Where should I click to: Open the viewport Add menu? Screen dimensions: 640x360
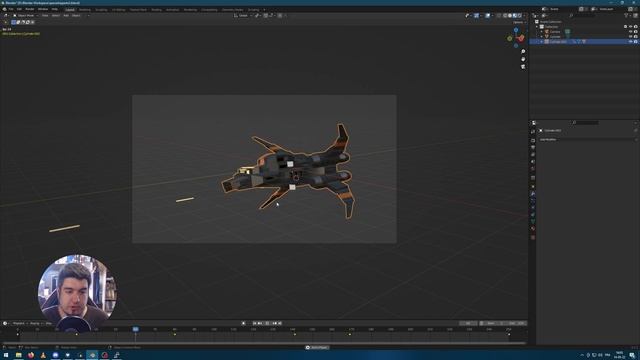point(66,16)
